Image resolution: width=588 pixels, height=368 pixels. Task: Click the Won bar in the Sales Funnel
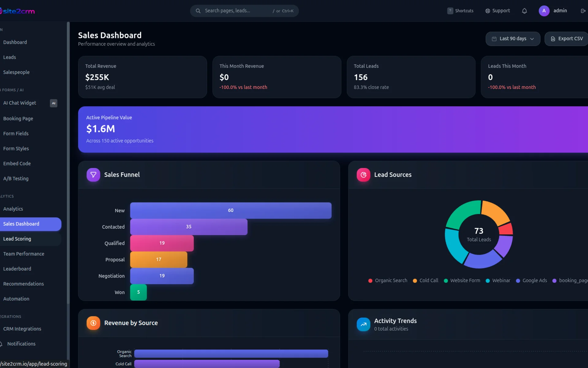[x=138, y=292]
